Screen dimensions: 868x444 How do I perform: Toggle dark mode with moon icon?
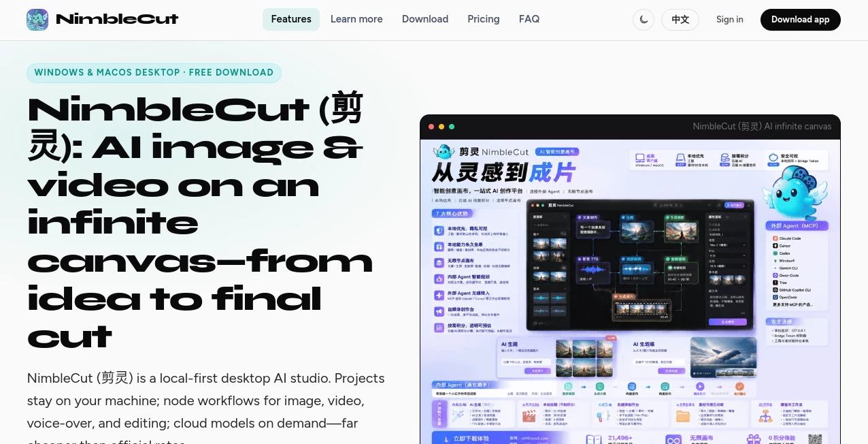coord(644,20)
